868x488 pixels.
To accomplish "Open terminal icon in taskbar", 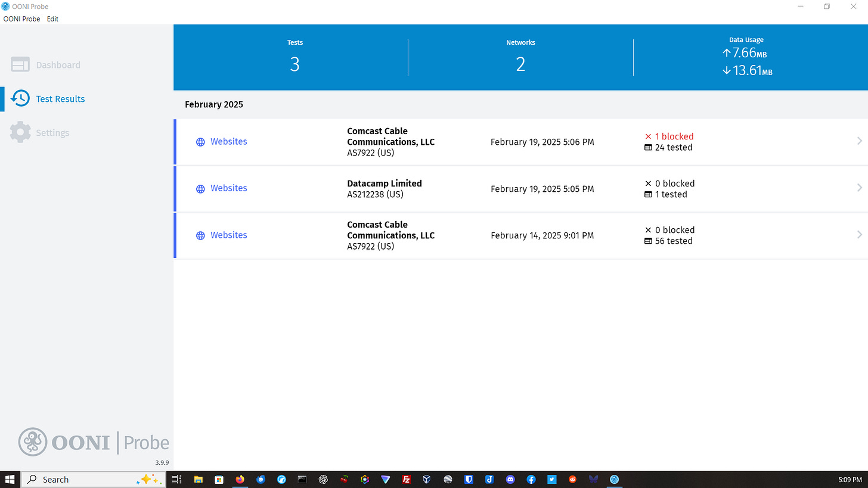I will pos(302,479).
